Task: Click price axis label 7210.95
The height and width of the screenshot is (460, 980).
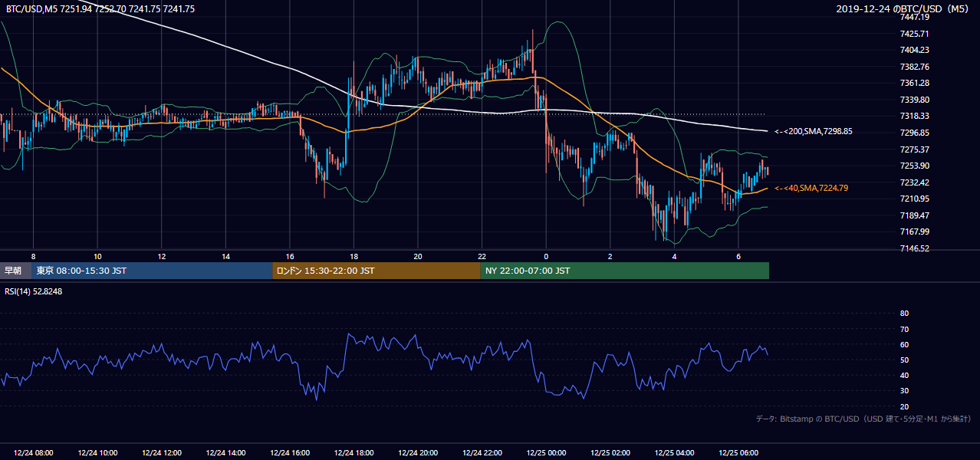Action: (914, 199)
